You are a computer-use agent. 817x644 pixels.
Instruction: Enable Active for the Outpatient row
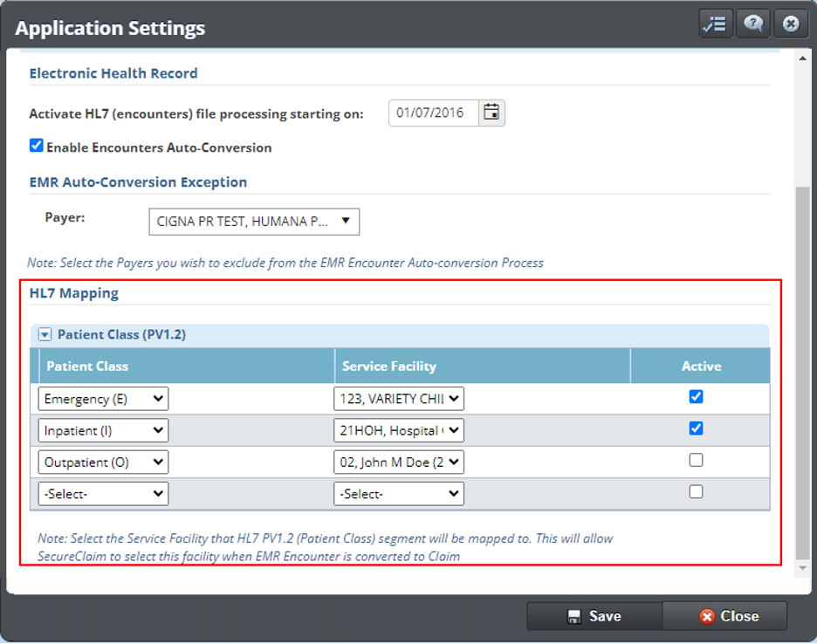tap(696, 460)
